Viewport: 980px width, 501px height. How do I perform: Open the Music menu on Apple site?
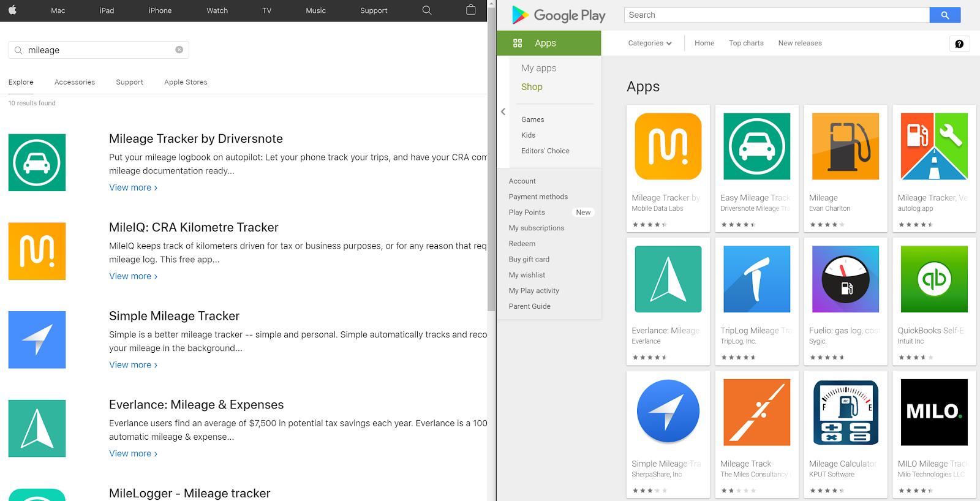316,10
